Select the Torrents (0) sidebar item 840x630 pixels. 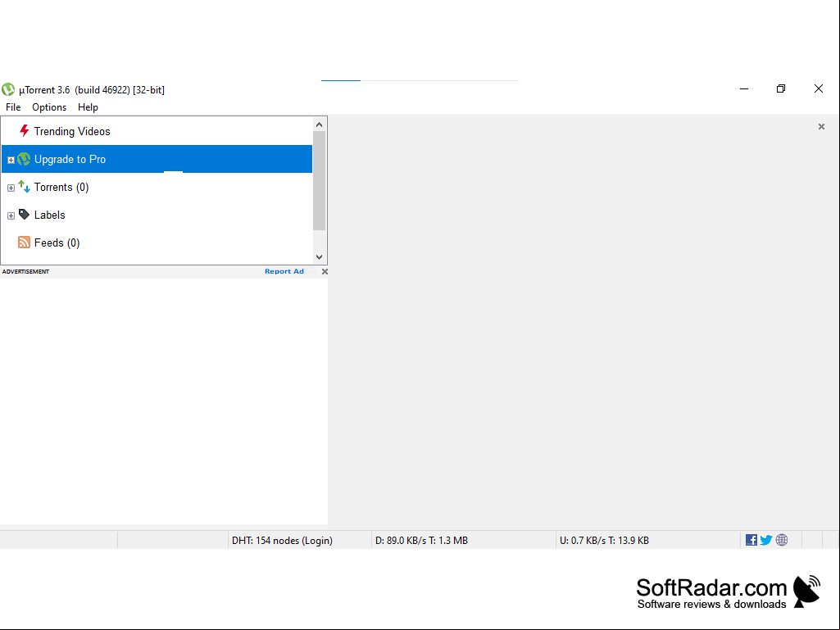(157, 187)
